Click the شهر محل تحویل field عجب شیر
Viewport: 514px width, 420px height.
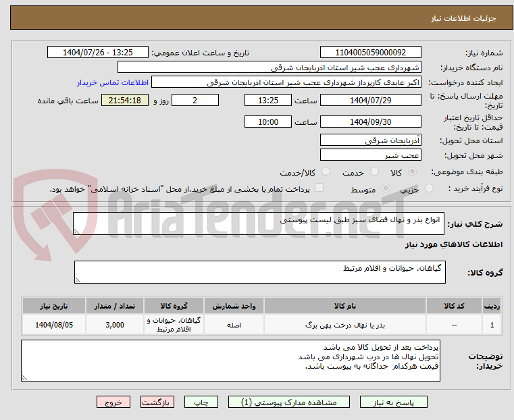(370, 155)
